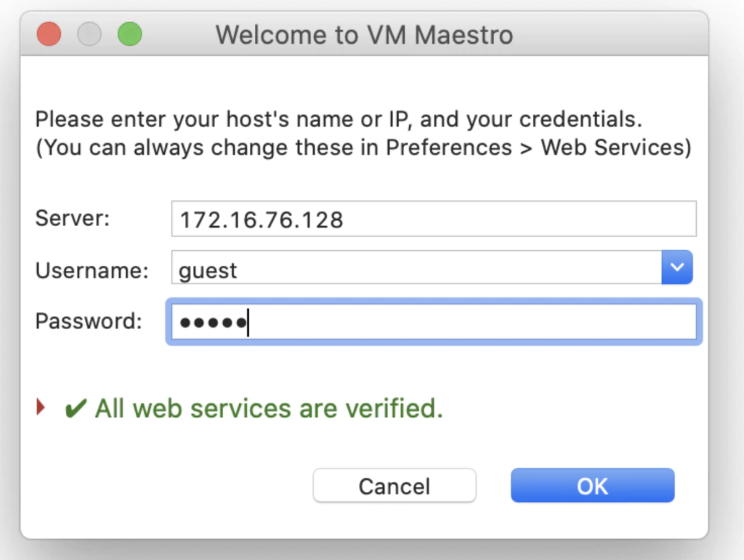Image resolution: width=744 pixels, height=560 pixels.
Task: Expand the red disclosure triangle for service details
Action: click(x=40, y=407)
